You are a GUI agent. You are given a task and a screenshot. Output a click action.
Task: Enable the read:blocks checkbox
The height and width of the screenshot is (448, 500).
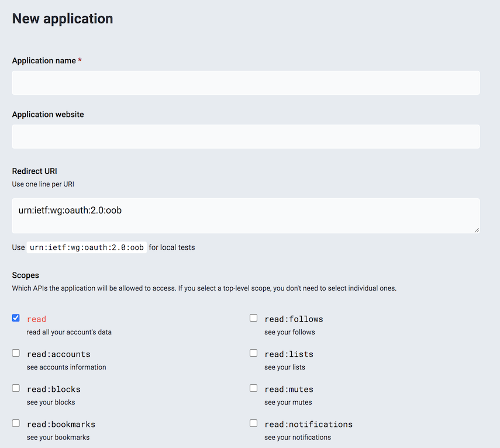tap(16, 388)
